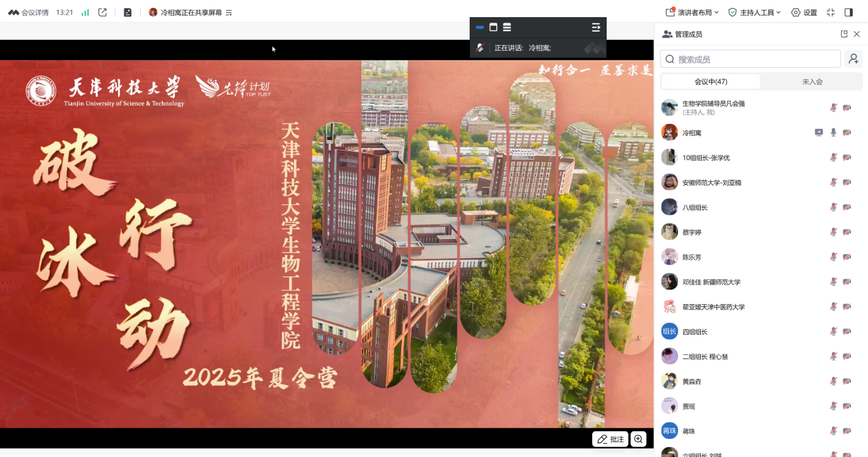Toggle camera icon for 安徽师范大学-刘亚楠

847,182
